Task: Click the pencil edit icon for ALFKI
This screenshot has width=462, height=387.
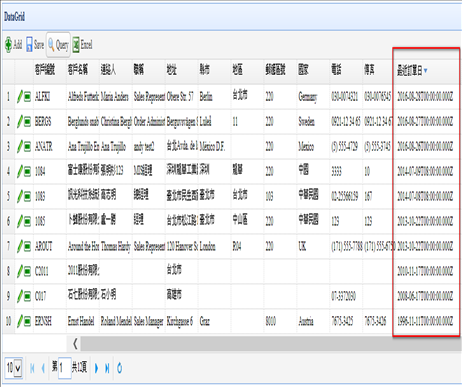Action: point(20,96)
